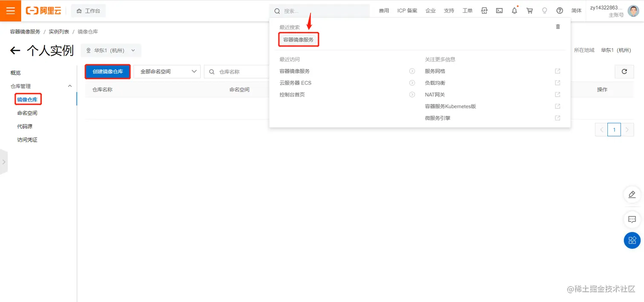The height and width of the screenshot is (302, 644).
Task: Switch language via 简体
Action: coord(576,11)
